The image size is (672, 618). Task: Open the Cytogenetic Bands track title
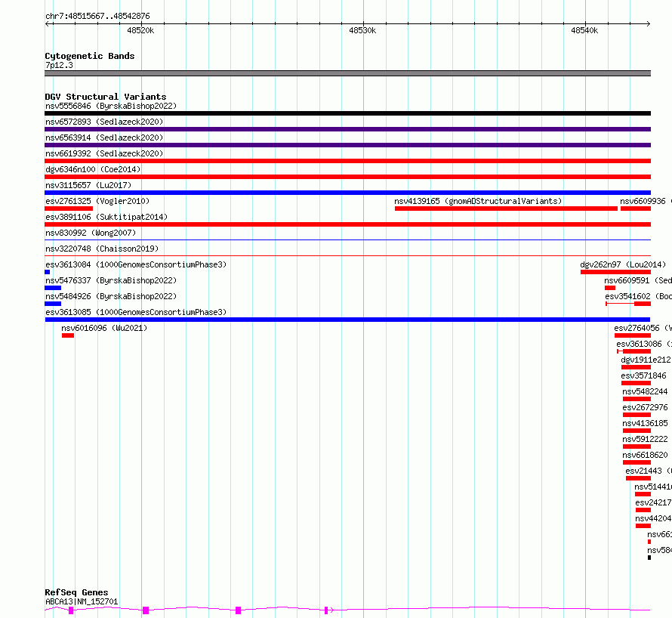coord(90,56)
